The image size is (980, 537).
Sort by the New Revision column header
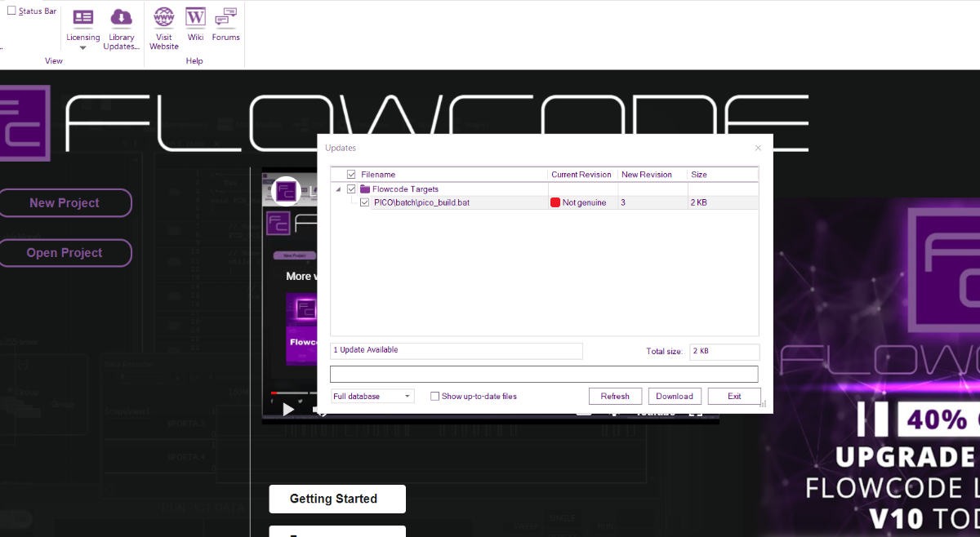[x=653, y=175]
